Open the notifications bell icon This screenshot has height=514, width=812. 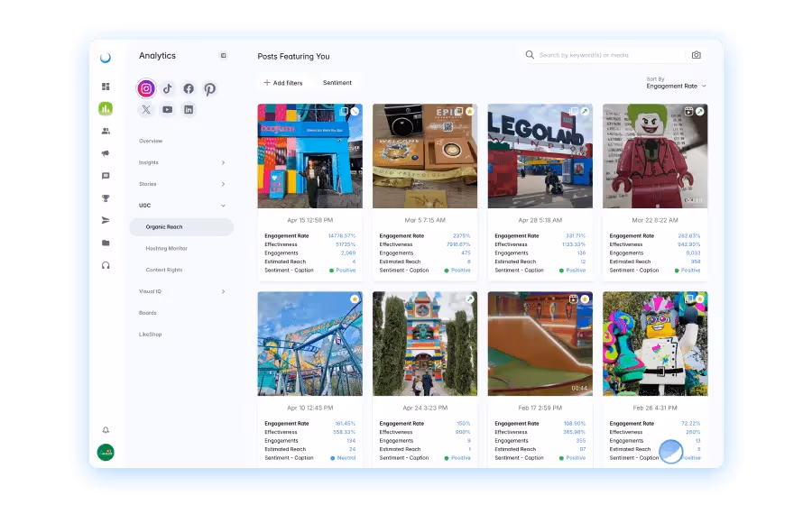click(x=106, y=430)
